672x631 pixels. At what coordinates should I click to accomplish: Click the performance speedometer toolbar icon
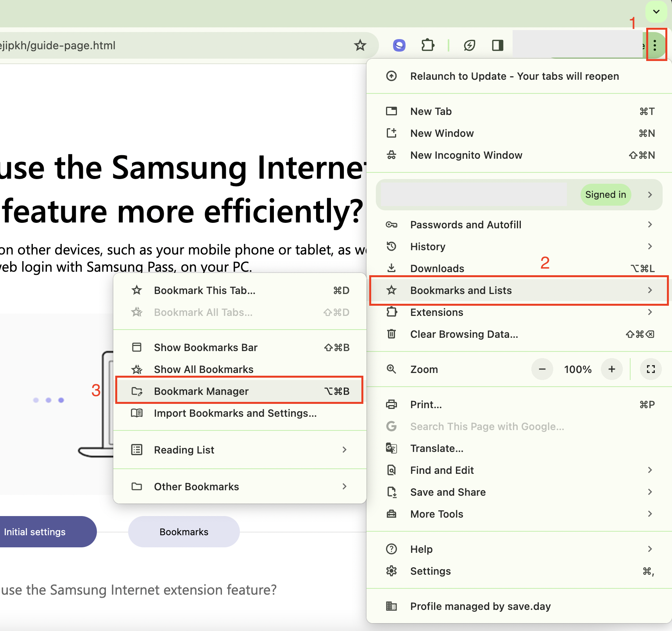(x=469, y=45)
